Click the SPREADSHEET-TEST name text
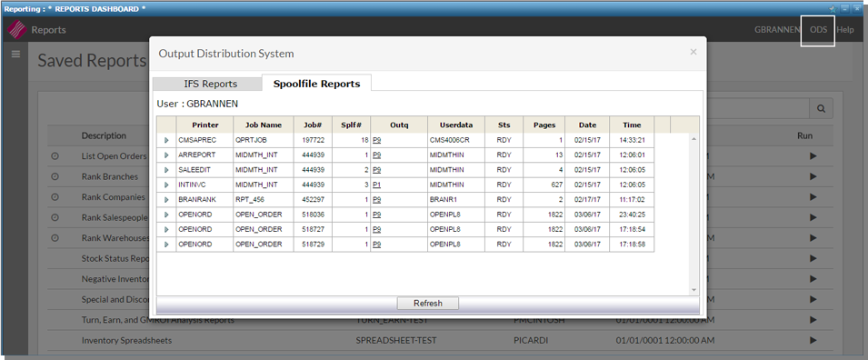Image resolution: width=868 pixels, height=360 pixels. (x=395, y=340)
